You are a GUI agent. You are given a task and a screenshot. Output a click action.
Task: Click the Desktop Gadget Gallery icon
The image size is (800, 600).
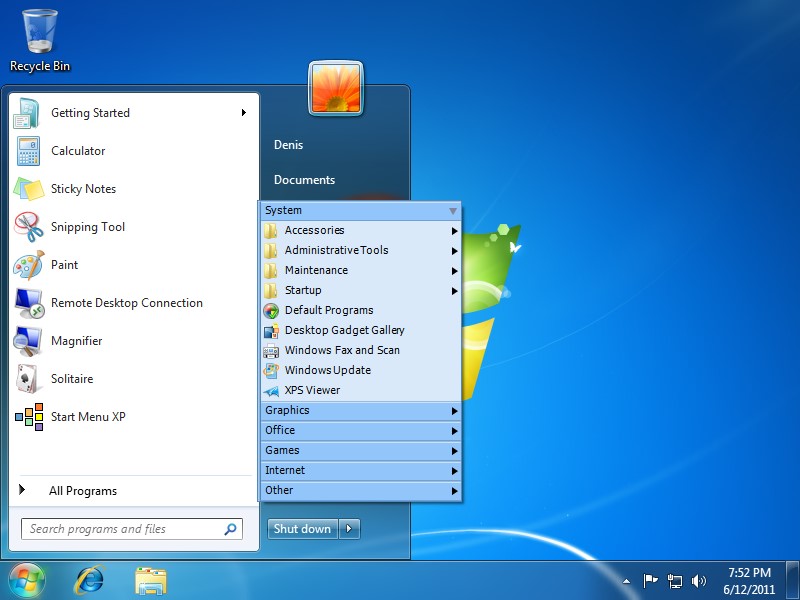tap(271, 331)
